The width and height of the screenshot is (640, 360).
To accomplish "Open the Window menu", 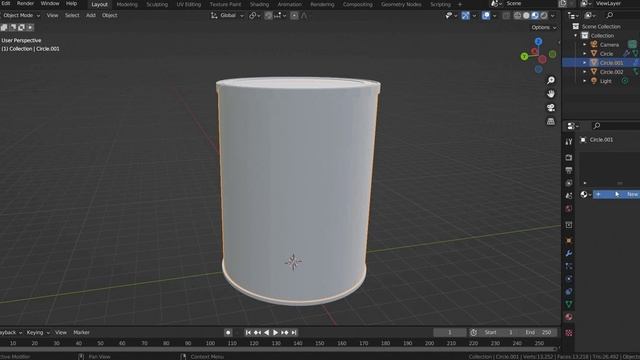I will click(x=50, y=3).
